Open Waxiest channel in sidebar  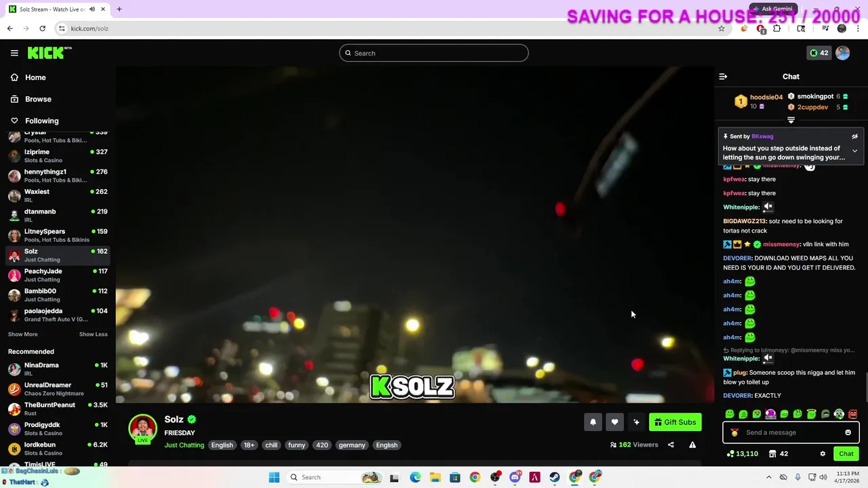pos(58,195)
